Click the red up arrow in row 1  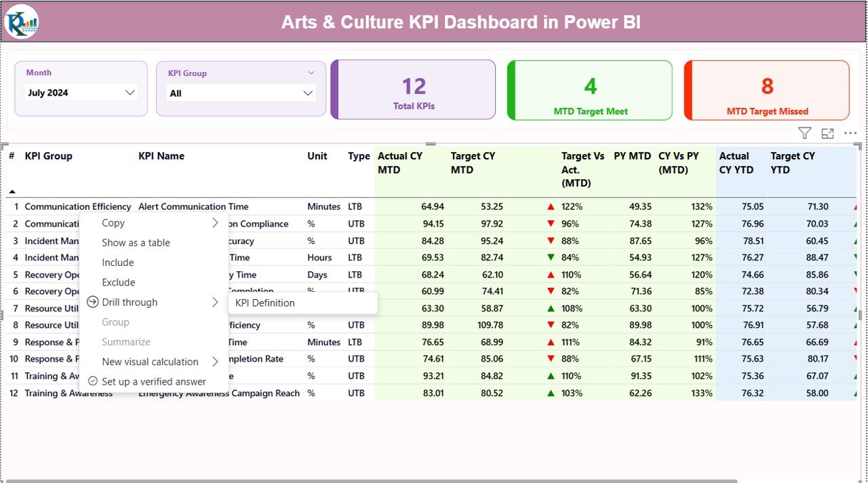[x=551, y=207]
